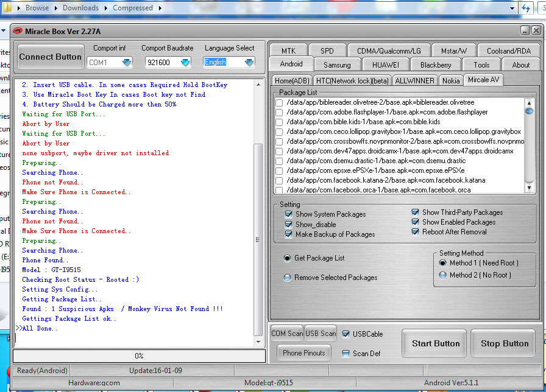Click the Connect Button
546x392 pixels.
(x=51, y=57)
